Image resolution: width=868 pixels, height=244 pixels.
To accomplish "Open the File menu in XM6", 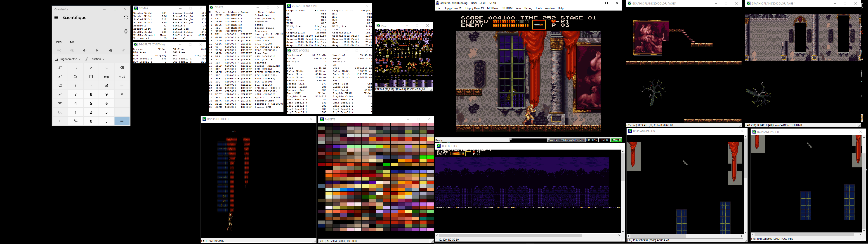I will (439, 8).
